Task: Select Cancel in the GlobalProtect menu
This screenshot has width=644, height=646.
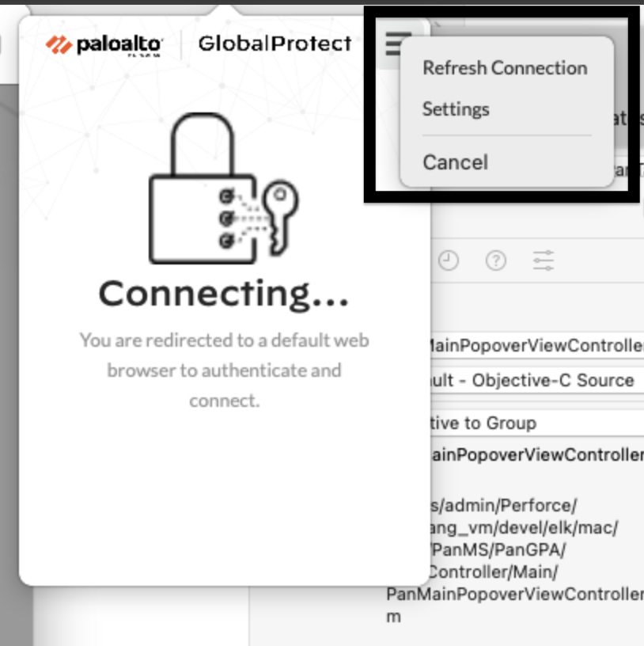Action: tap(456, 162)
